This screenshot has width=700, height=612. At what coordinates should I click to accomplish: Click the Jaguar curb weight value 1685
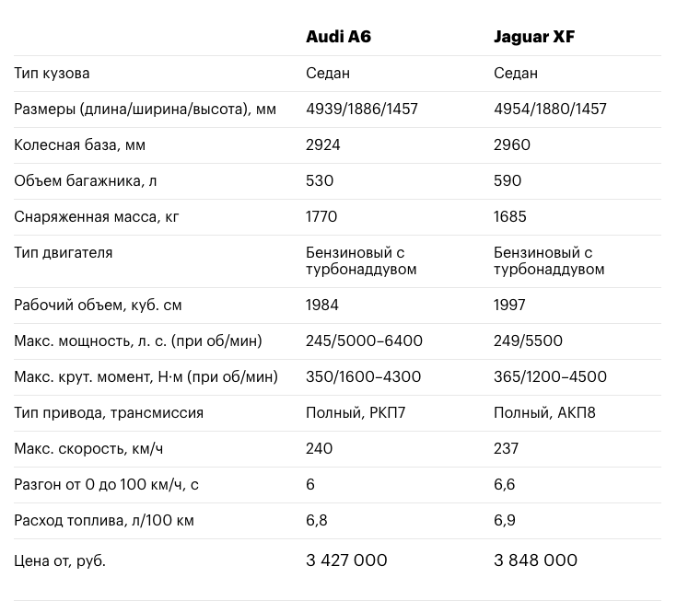[510, 217]
